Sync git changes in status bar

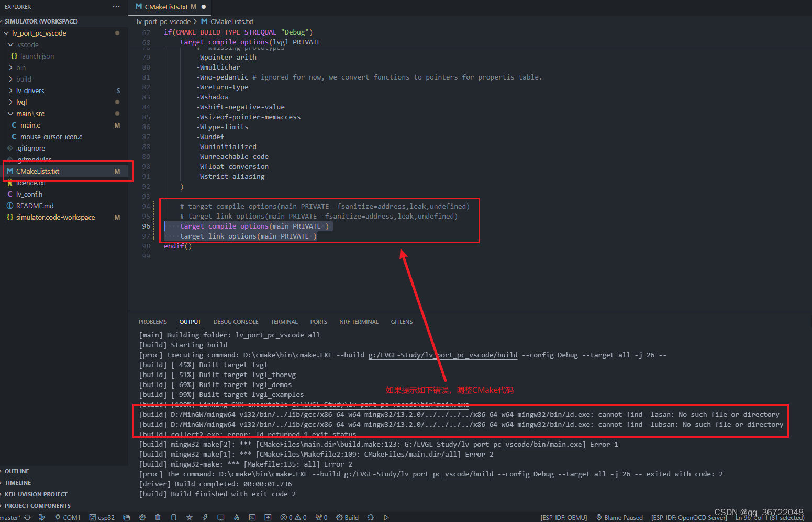(x=27, y=517)
